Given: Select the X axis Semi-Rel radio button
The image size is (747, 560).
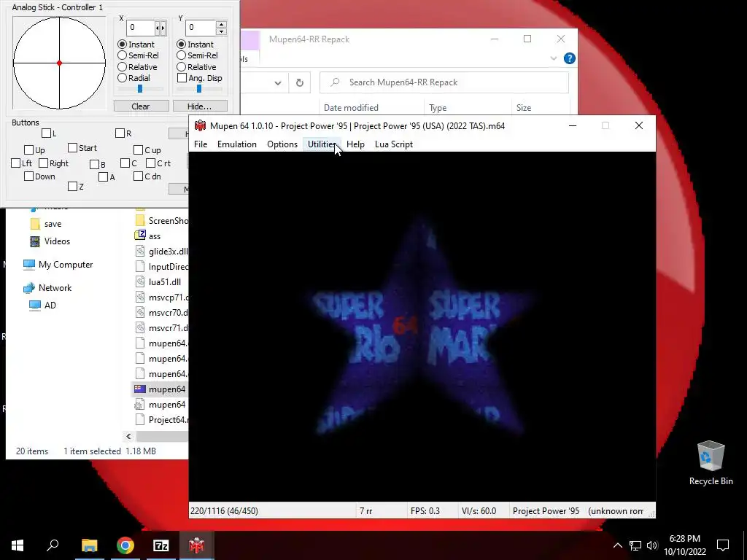Looking at the screenshot, I should (x=123, y=55).
